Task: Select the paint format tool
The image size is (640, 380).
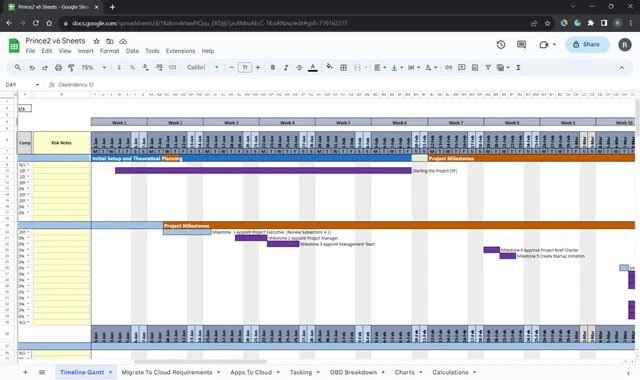Action: (71, 67)
